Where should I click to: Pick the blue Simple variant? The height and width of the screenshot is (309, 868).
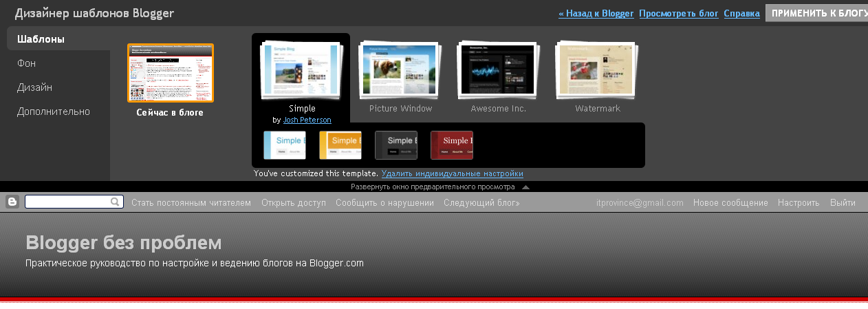285,145
